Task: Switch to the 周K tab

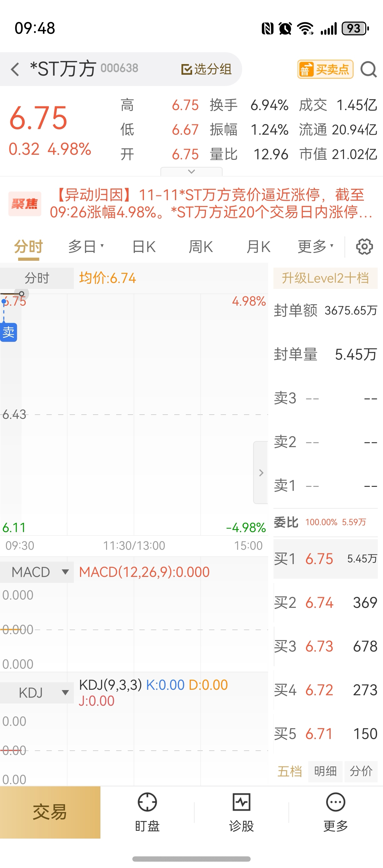Action: tap(201, 247)
